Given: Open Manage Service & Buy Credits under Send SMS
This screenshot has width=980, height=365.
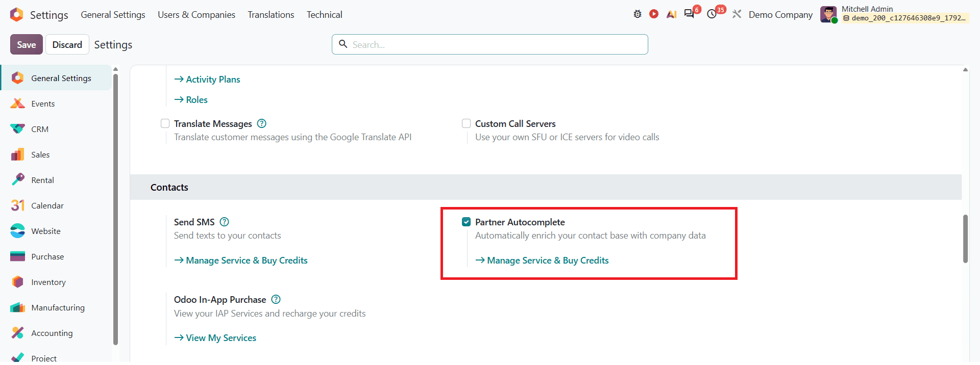Looking at the screenshot, I should pos(241,260).
